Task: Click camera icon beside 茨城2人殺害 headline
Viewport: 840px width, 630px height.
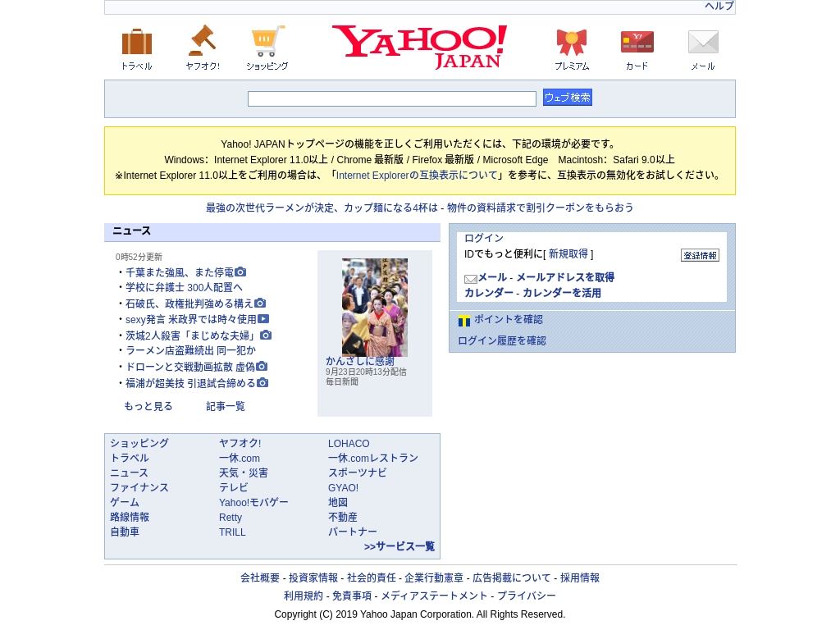Action: click(x=266, y=335)
